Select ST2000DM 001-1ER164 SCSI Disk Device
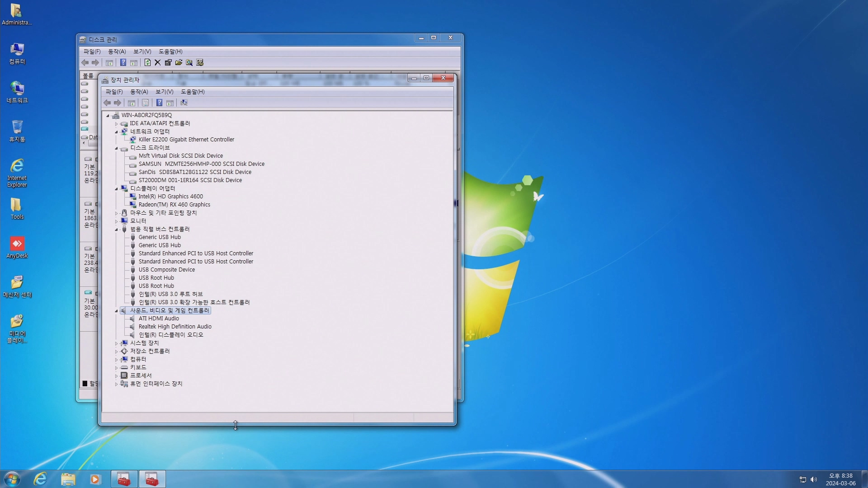Screen dimensions: 868x488 (190, 180)
